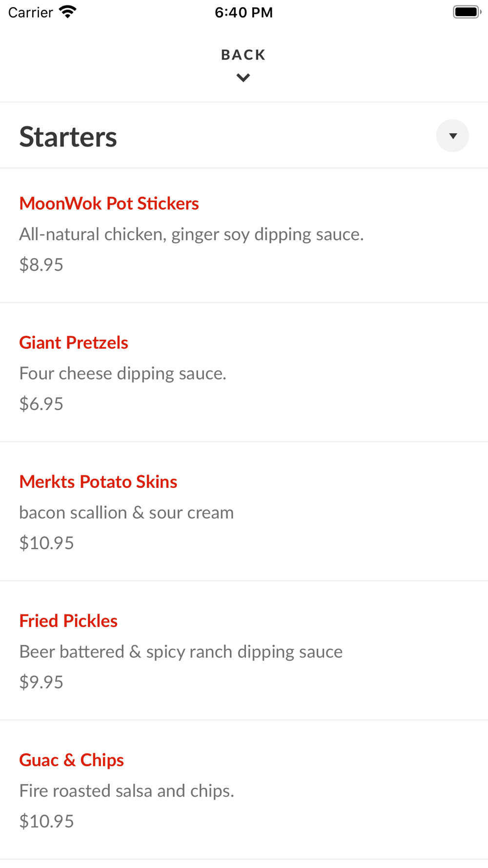The height and width of the screenshot is (868, 488).
Task: Tap the Starters section heading
Action: pyautogui.click(x=68, y=137)
